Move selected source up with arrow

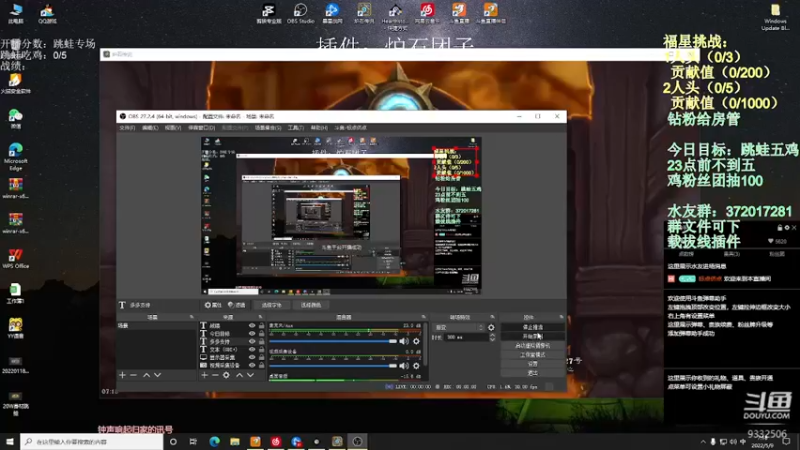coord(239,375)
